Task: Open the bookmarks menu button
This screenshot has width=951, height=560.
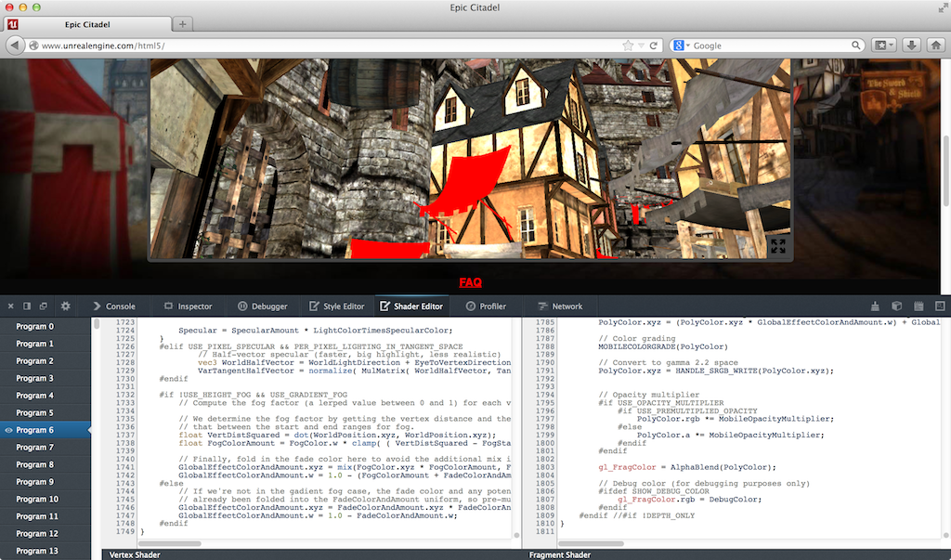Action: click(884, 46)
